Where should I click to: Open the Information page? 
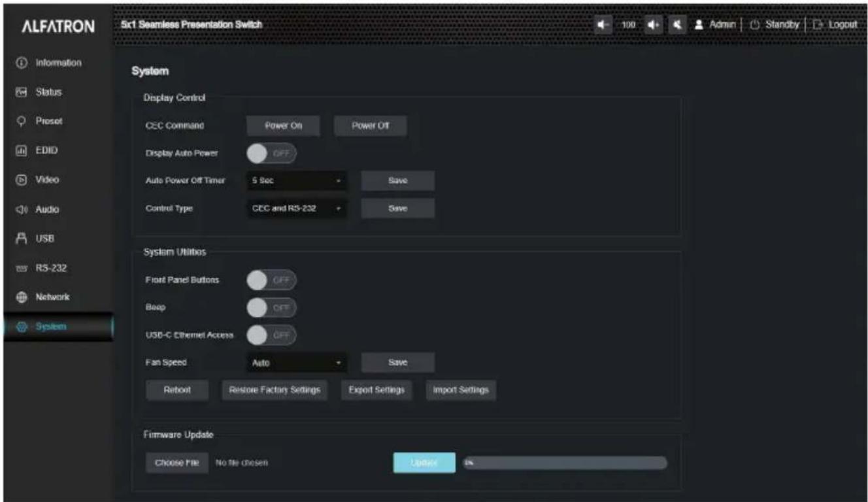tap(58, 63)
